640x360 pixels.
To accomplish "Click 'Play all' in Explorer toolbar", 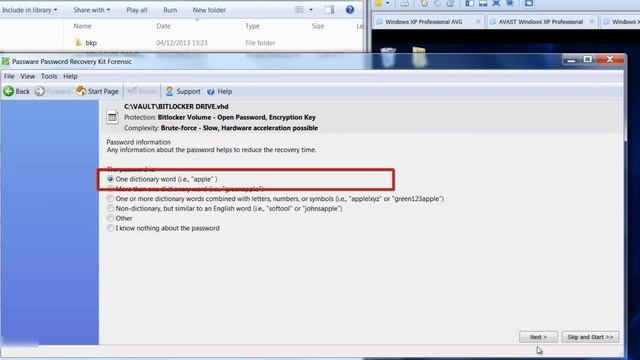I will (137, 10).
